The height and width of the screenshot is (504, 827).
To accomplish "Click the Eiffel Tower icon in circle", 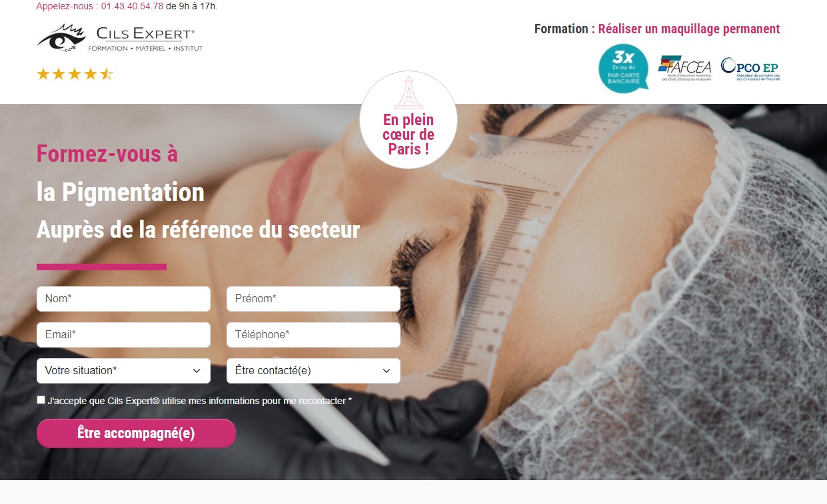I will click(409, 93).
